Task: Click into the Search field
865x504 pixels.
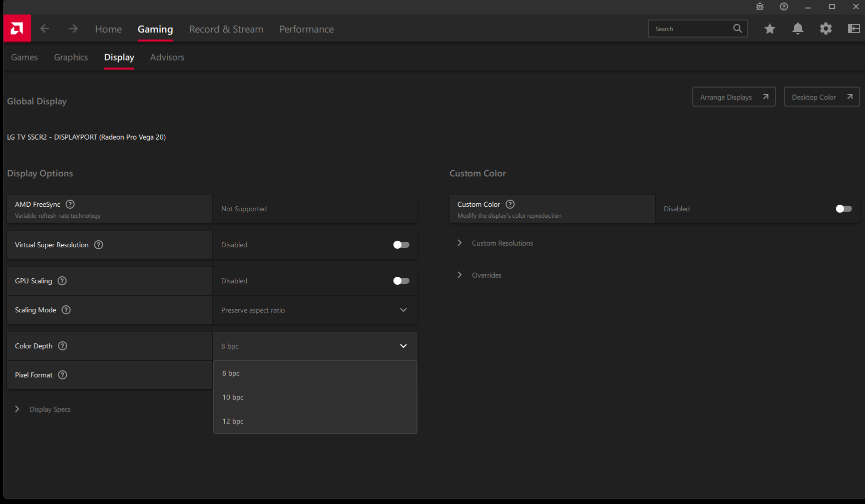Action: [x=691, y=29]
